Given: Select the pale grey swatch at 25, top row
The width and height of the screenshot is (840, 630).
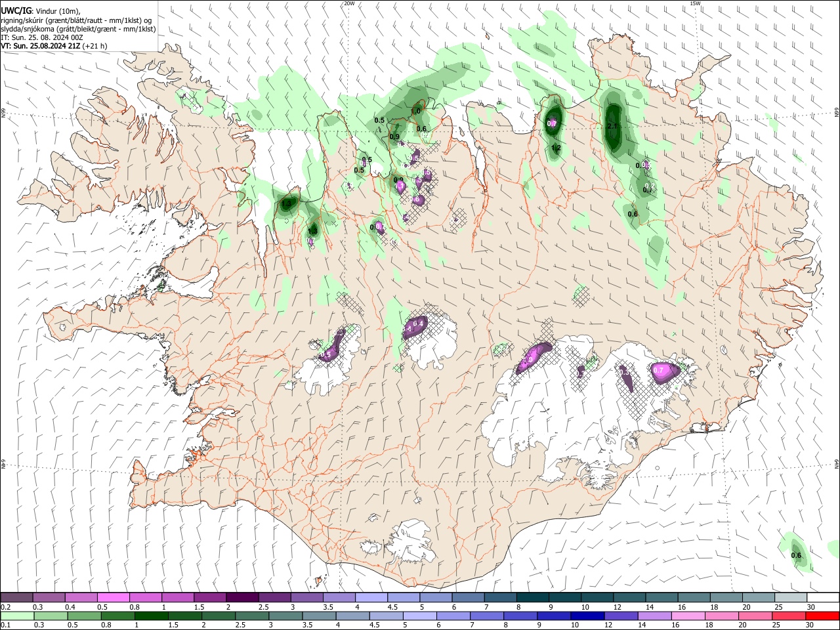Looking at the screenshot, I should click(791, 598).
